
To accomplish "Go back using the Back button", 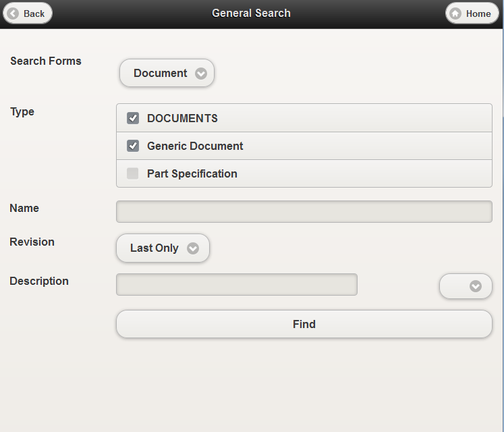I will (27, 13).
